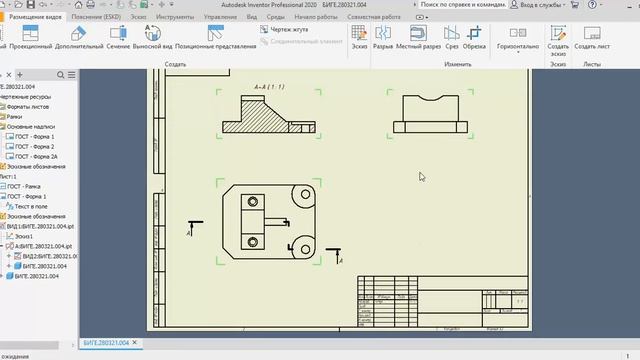
Task: Close the БИГЕ.280321.004 document tab
Action: pyautogui.click(x=135, y=342)
